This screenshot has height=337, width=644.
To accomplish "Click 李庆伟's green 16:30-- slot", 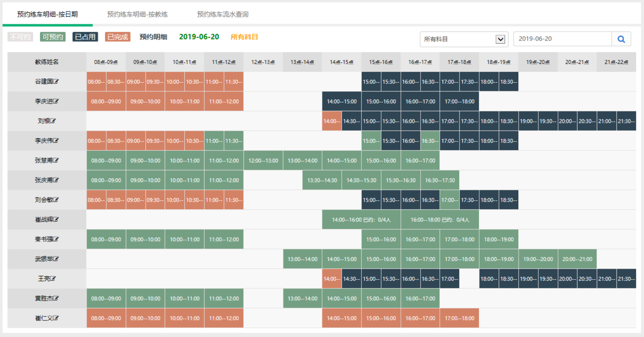I will (x=430, y=141).
